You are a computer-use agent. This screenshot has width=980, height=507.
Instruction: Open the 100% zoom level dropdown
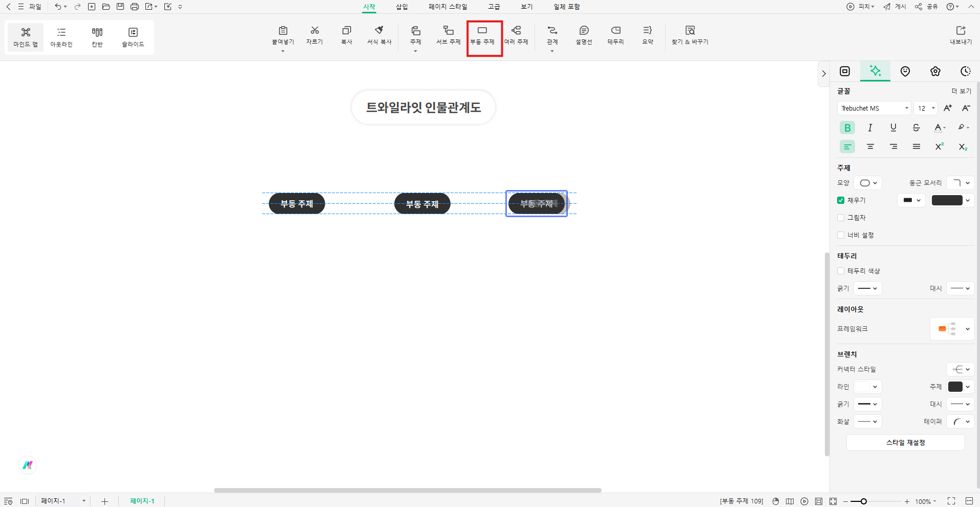[x=926, y=501]
